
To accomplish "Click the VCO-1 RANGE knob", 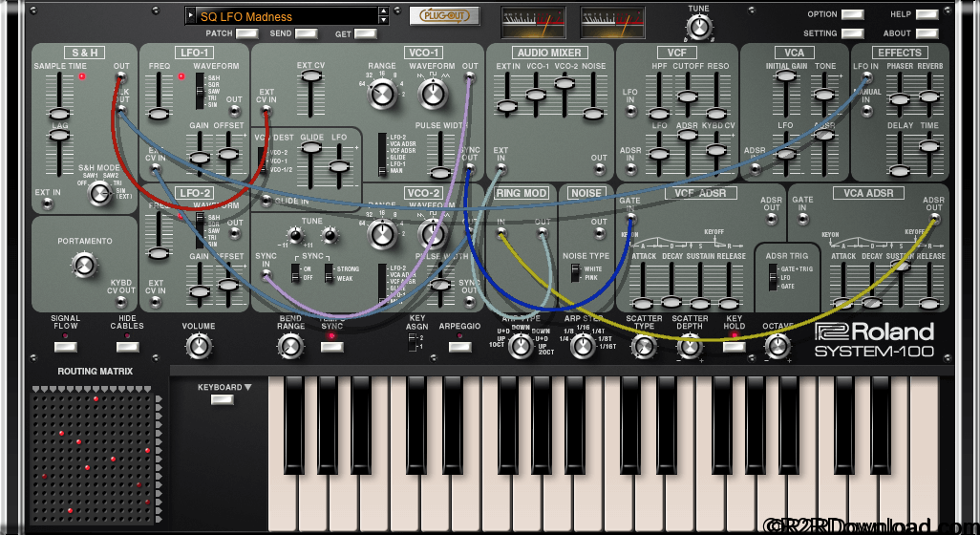I will (x=382, y=95).
